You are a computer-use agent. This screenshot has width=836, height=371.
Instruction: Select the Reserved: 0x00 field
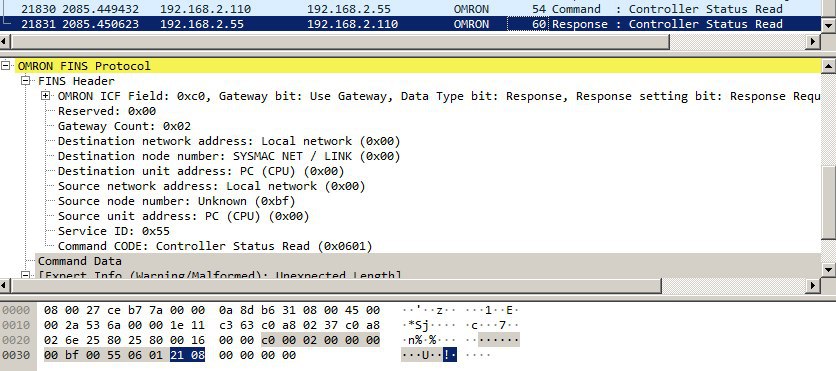pos(107,111)
